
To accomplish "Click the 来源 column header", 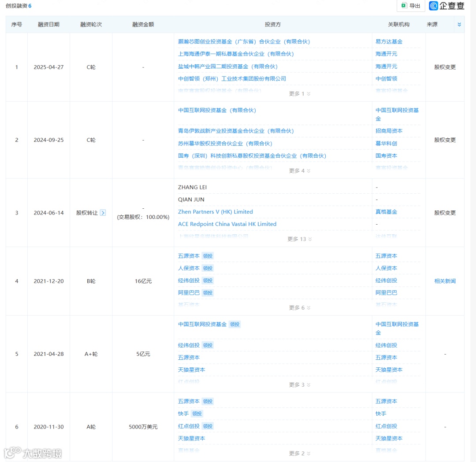I will tap(432, 25).
